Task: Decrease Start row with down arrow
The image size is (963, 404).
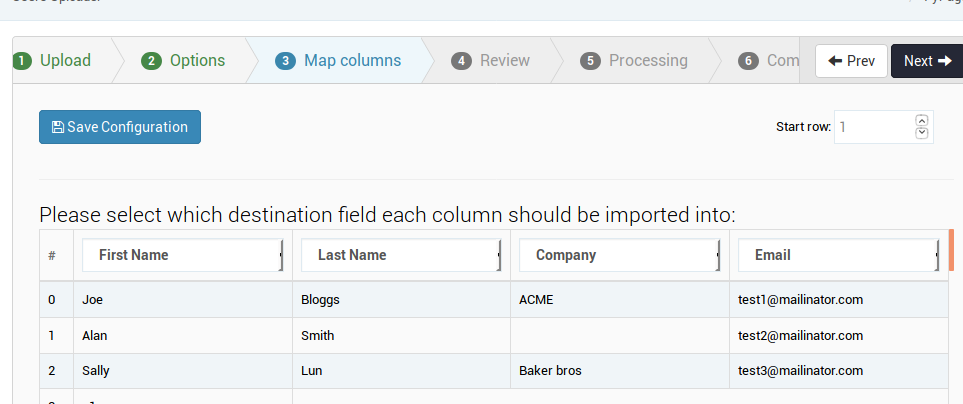Action: (x=921, y=133)
